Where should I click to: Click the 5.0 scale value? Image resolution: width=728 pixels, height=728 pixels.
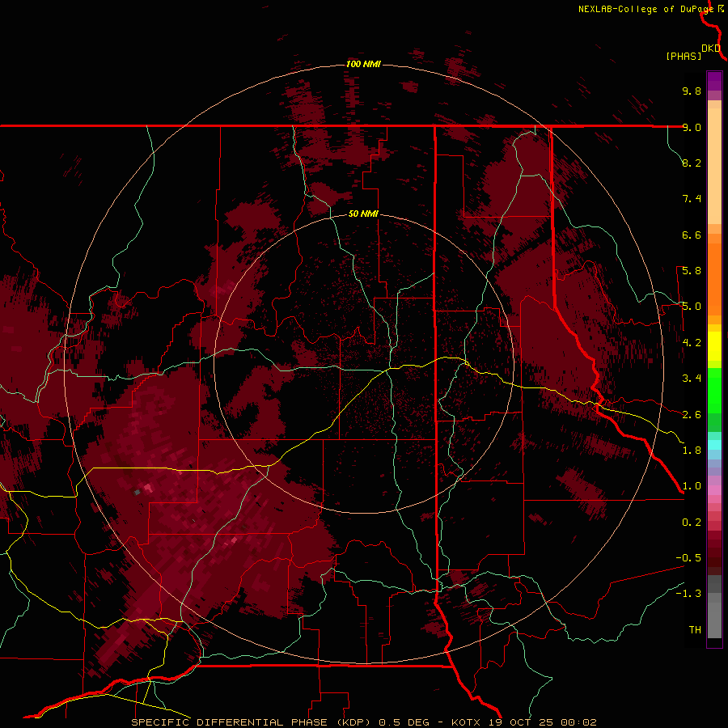click(692, 307)
